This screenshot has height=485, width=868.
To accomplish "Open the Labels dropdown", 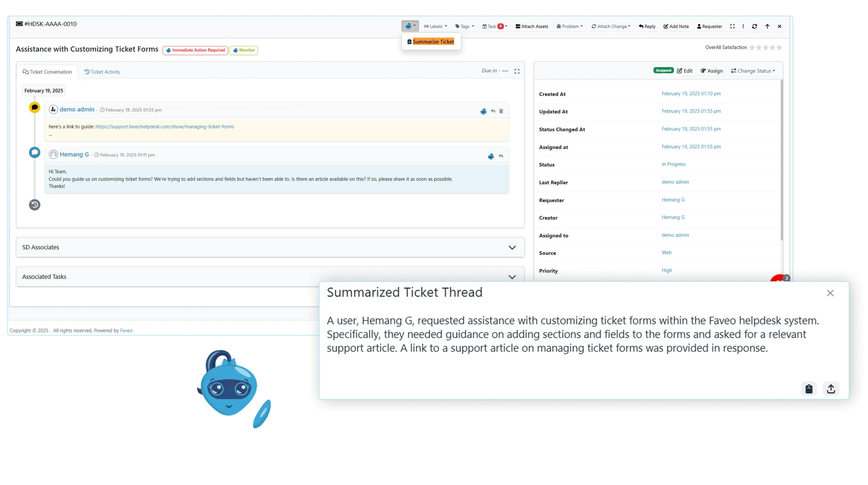I will pyautogui.click(x=436, y=26).
